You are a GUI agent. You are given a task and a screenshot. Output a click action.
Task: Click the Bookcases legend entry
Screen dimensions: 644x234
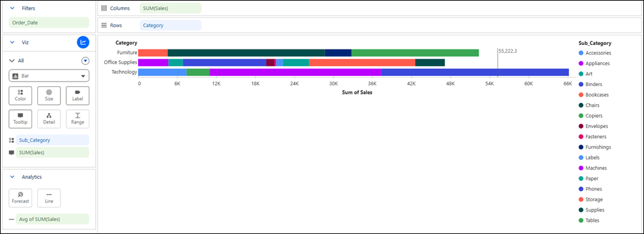click(x=593, y=95)
